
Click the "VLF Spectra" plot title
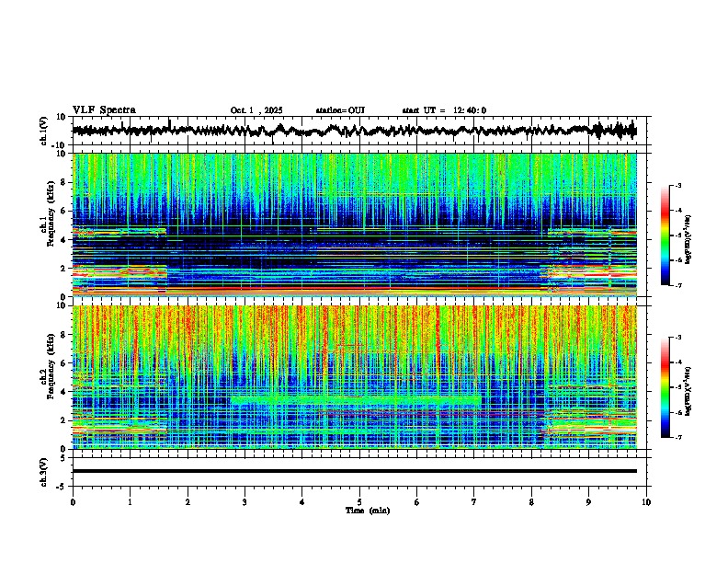(104, 110)
